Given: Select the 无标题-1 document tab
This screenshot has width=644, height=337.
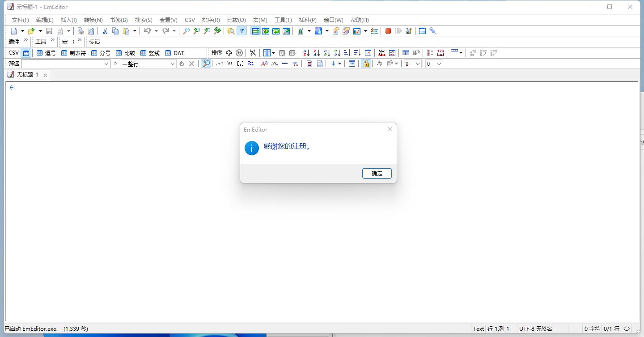Looking at the screenshot, I should pyautogui.click(x=27, y=75).
